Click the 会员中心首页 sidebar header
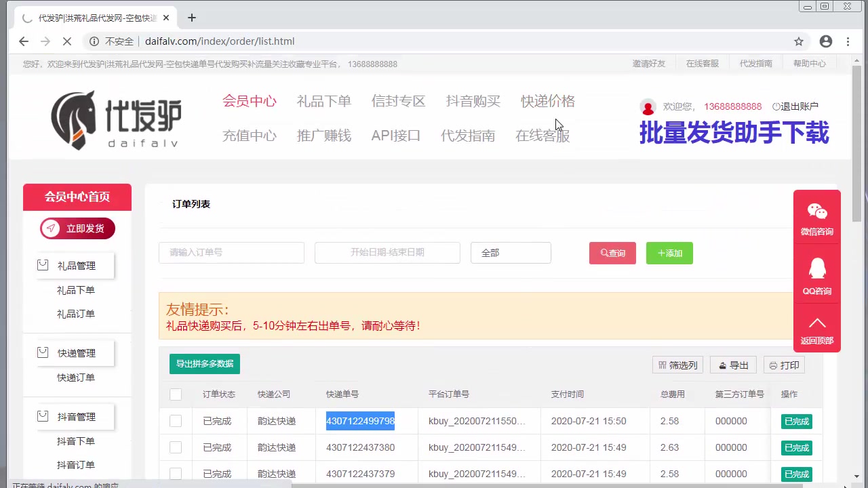 77,197
